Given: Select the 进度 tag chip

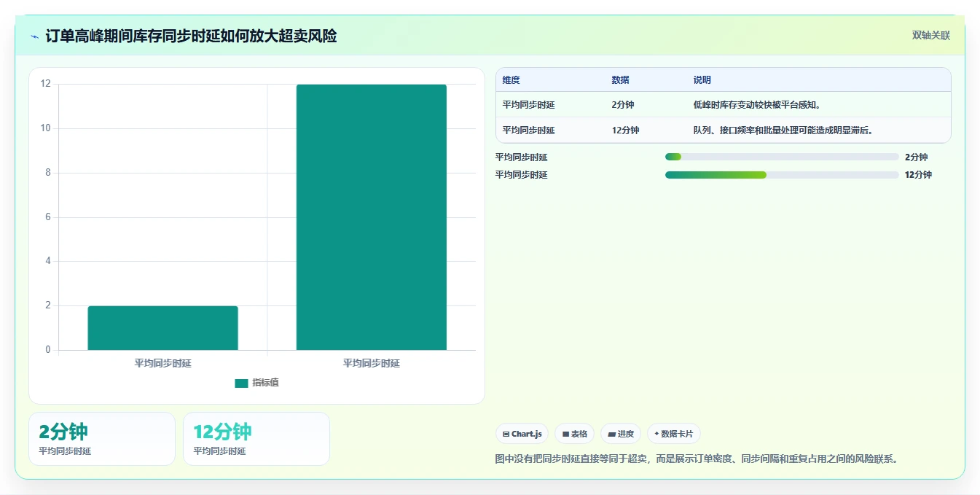Looking at the screenshot, I should [x=621, y=434].
